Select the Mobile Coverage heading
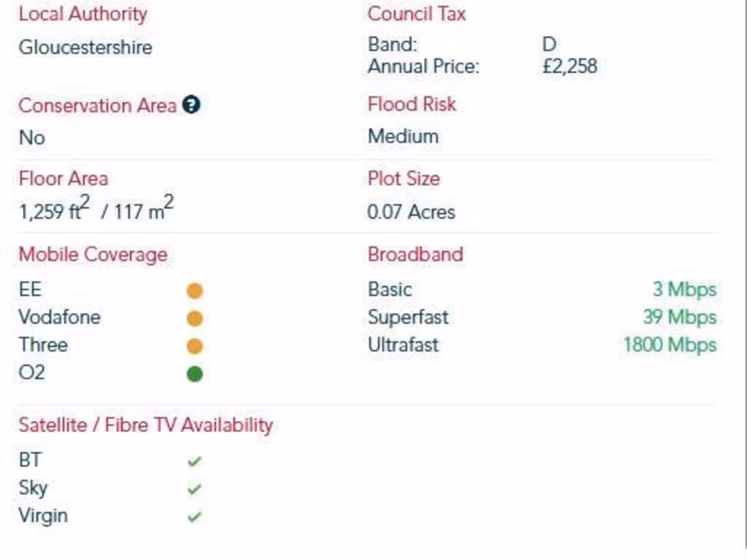The width and height of the screenshot is (747, 560). click(93, 254)
